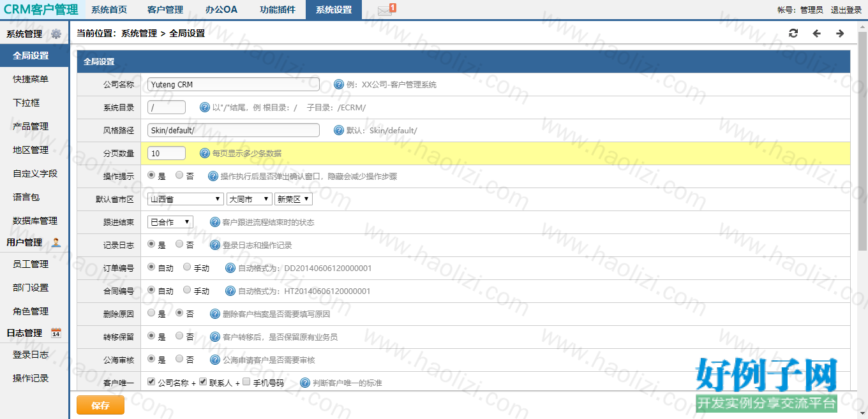The image size is (868, 419).
Task: Check 手机号码 in 客户唯一 row
Action: pyautogui.click(x=246, y=381)
